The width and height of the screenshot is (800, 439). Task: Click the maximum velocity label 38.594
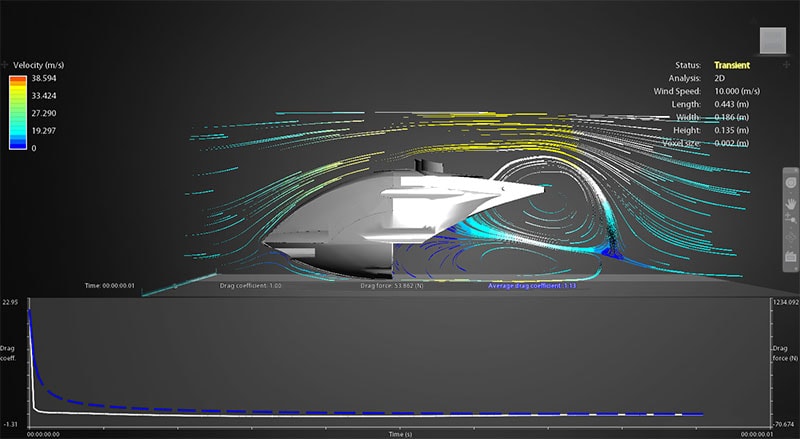point(44,78)
